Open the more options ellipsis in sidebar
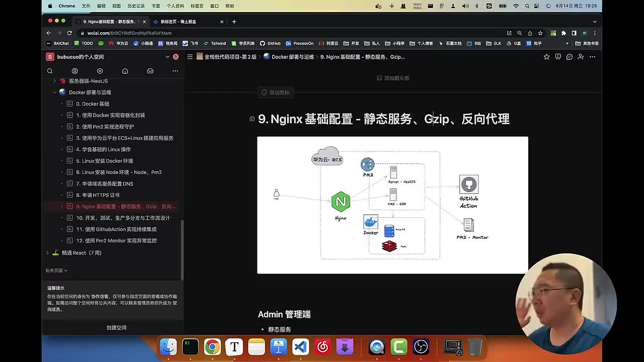Screen dimensions: 644x362 [x=175, y=71]
